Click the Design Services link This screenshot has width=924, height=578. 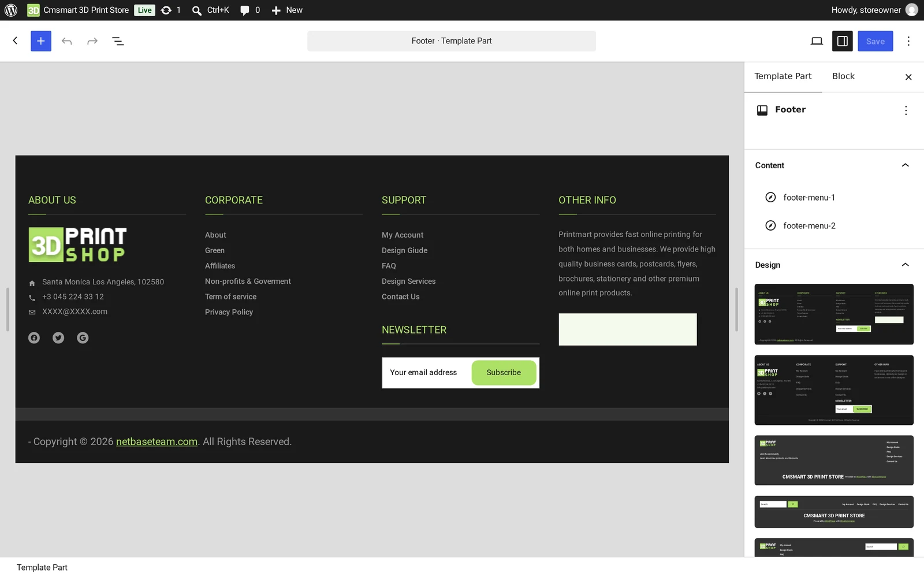[x=408, y=281]
